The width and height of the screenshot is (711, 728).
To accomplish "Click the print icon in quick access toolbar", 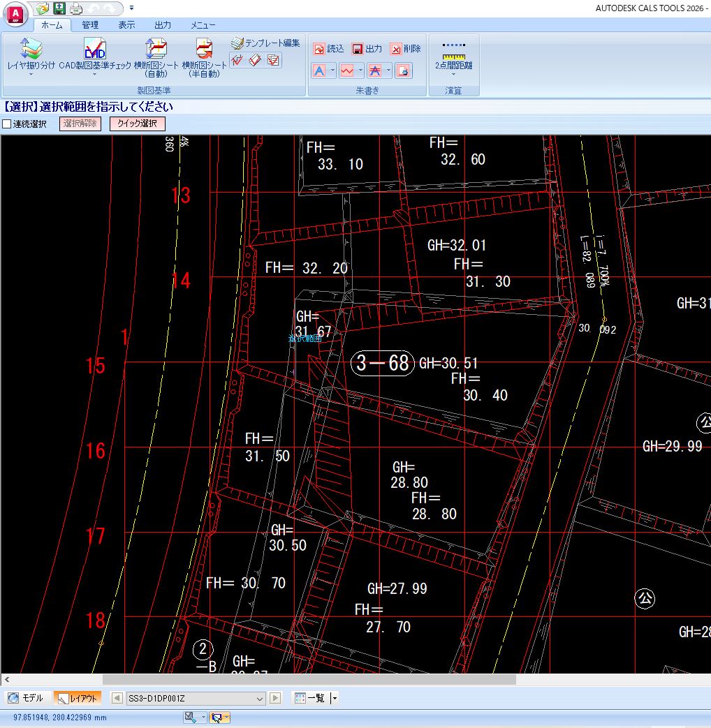I will 76,8.
